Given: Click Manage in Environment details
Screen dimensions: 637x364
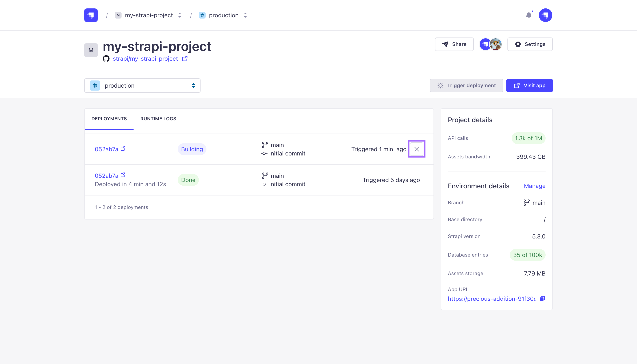Looking at the screenshot, I should click(534, 186).
